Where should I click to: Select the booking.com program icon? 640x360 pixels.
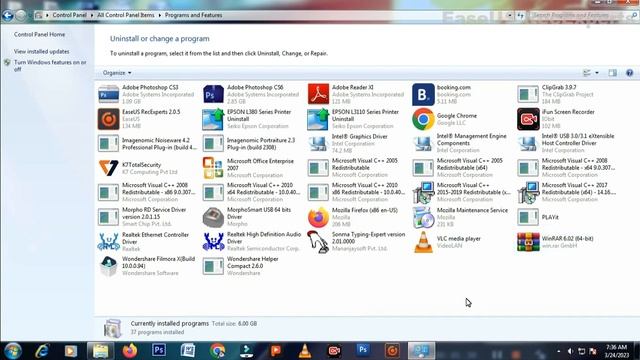click(423, 94)
